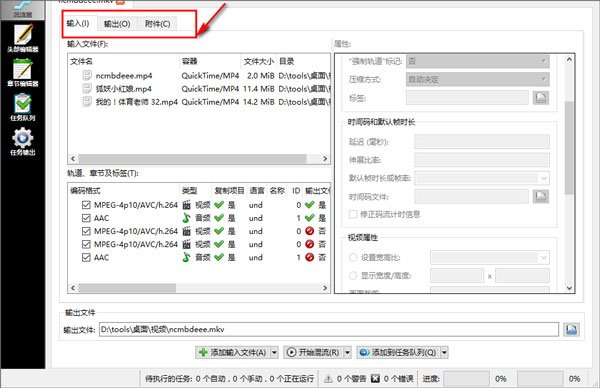Click the error X icon in status bar
The height and width of the screenshot is (388, 600).
[x=375, y=378]
